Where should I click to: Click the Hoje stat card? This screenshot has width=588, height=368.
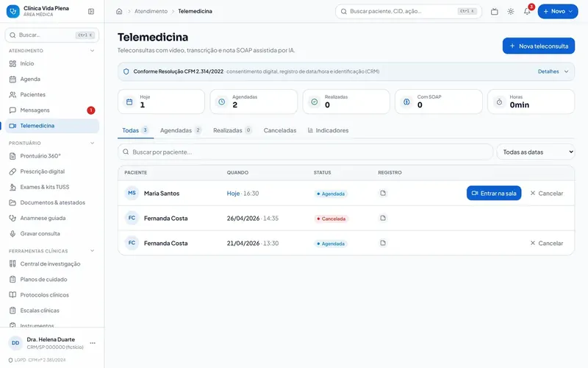161,102
